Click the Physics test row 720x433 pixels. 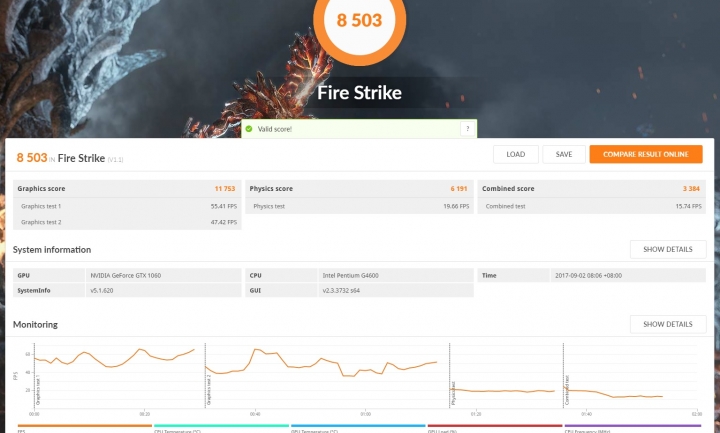(360, 206)
